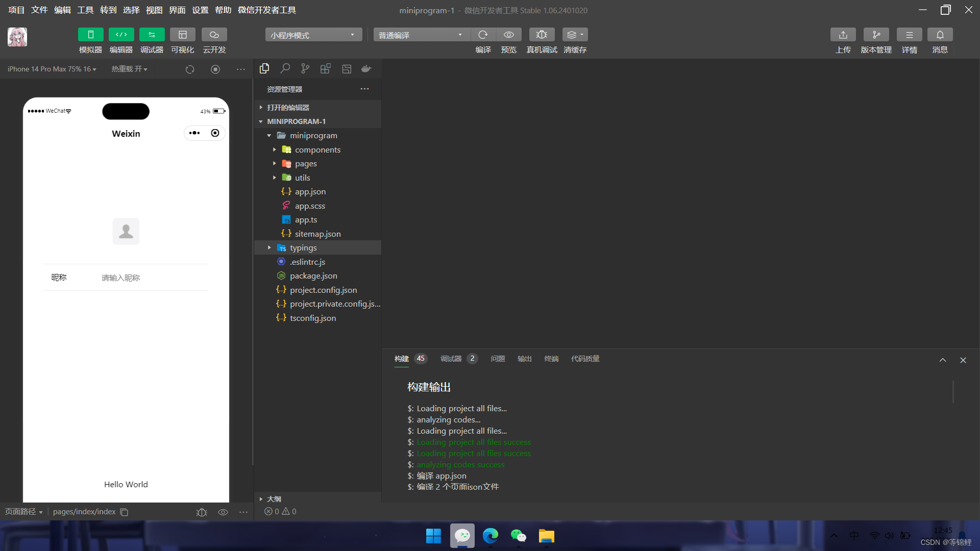Switch to the 终端 terminal tab
Screen dimensions: 980x551
(x=551, y=359)
